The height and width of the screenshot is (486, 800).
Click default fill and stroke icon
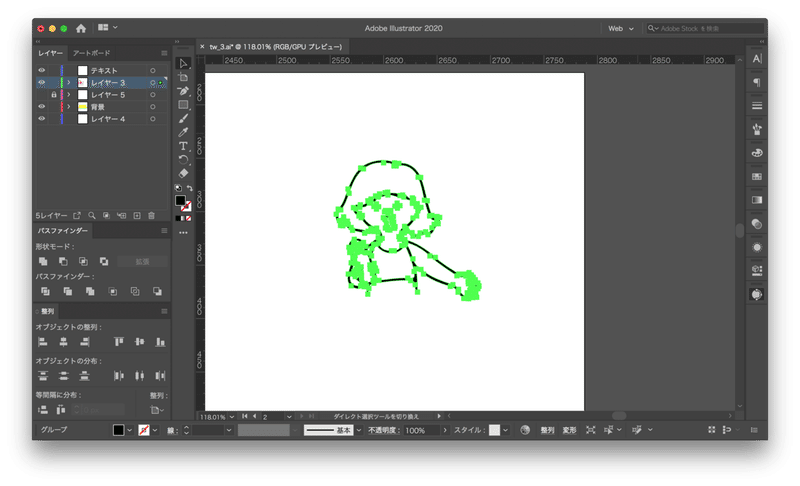click(x=178, y=188)
